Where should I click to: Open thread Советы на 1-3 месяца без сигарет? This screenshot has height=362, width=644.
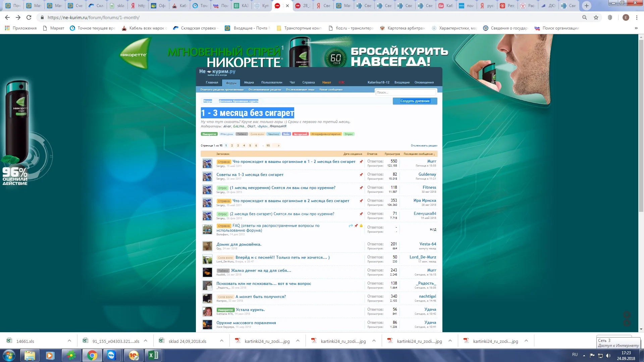[x=250, y=175]
